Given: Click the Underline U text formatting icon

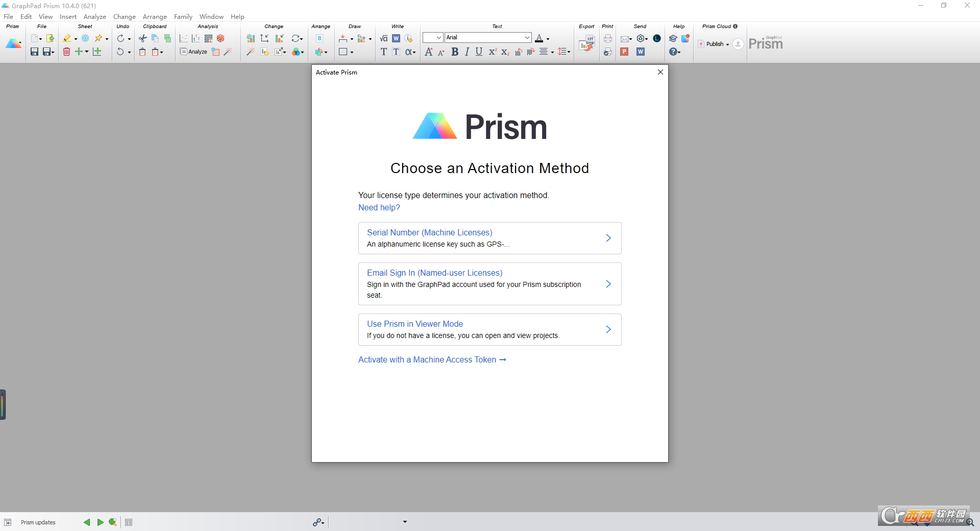Looking at the screenshot, I should click(479, 52).
